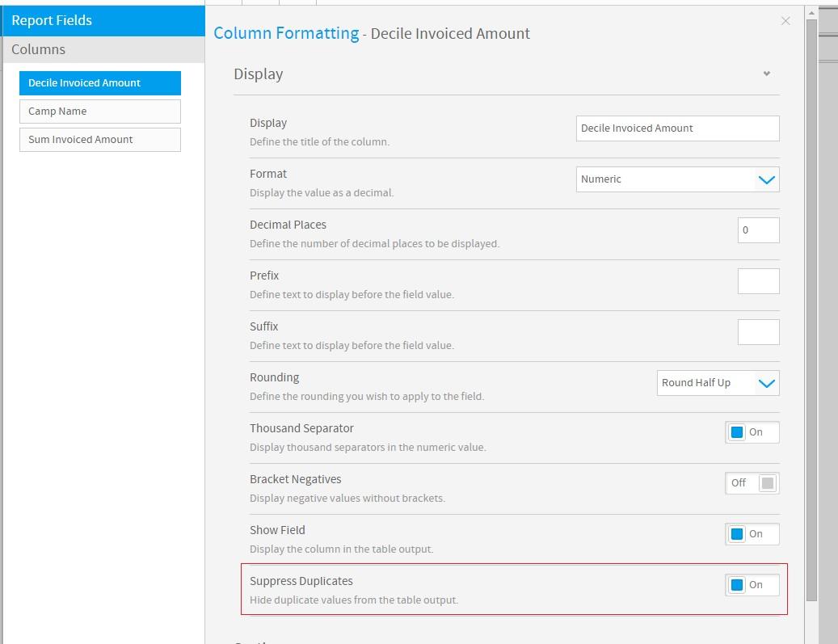This screenshot has width=838, height=644.
Task: Collapse the Display section chevron
Action: point(766,74)
